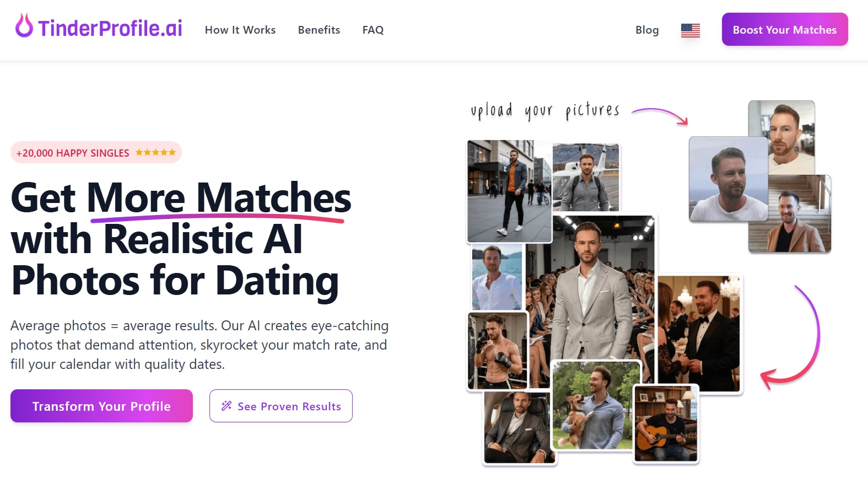Select the boxer in gloves photo

click(497, 351)
